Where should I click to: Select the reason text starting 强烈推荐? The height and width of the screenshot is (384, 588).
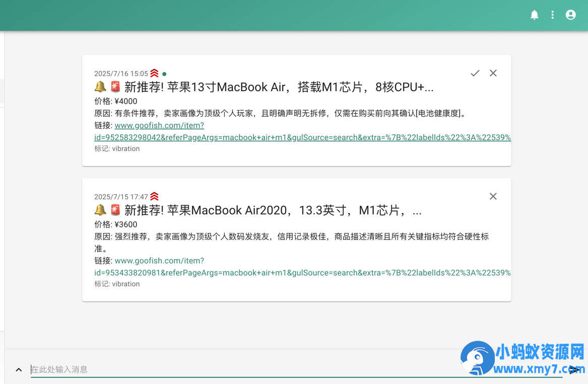pyautogui.click(x=291, y=243)
